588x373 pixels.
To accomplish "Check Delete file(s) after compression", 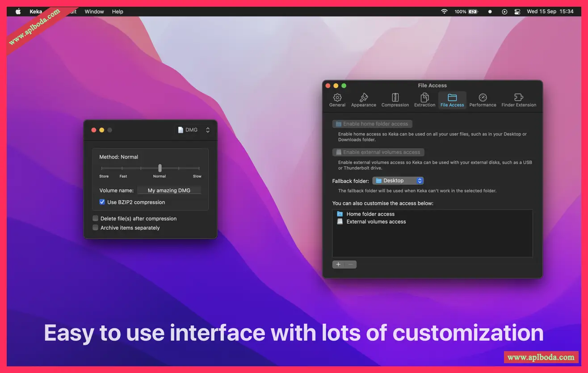I will click(96, 218).
